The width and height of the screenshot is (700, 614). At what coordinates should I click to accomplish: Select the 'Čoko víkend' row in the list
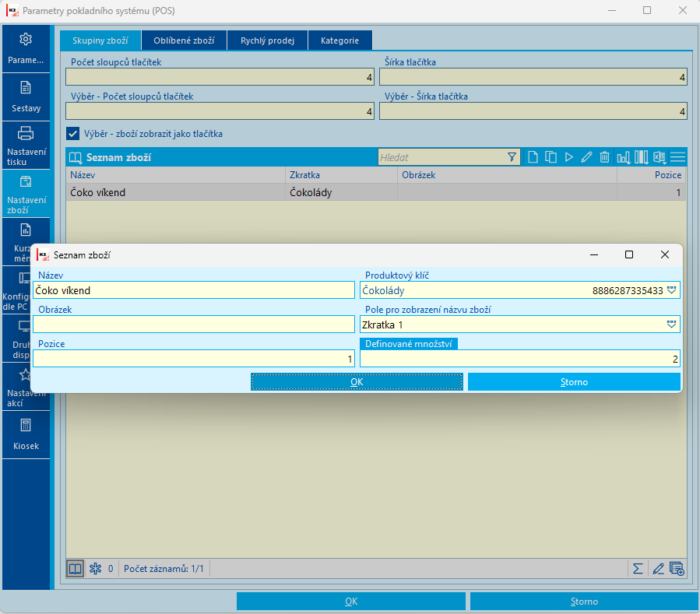pos(376,192)
